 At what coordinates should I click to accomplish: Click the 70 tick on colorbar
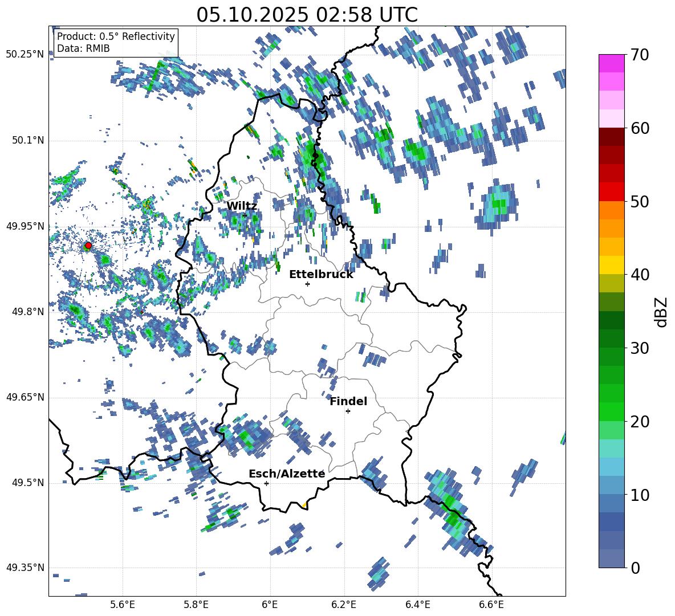pos(640,55)
